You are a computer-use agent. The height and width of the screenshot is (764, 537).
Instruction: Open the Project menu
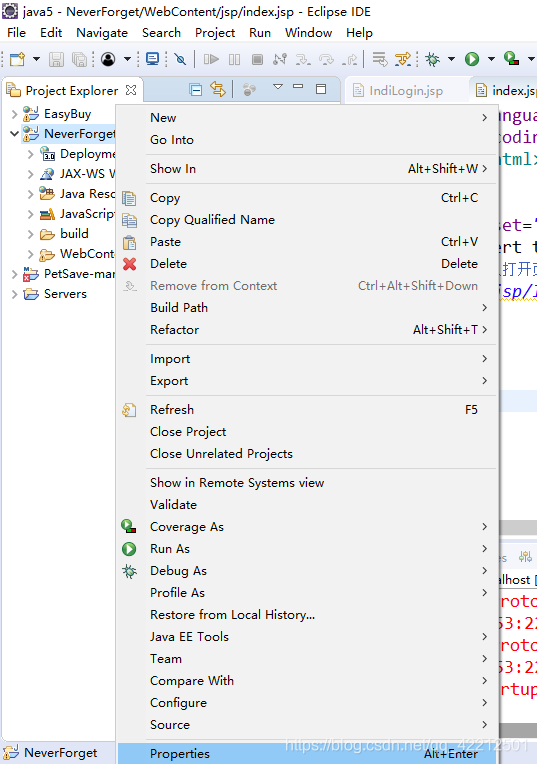[215, 33]
